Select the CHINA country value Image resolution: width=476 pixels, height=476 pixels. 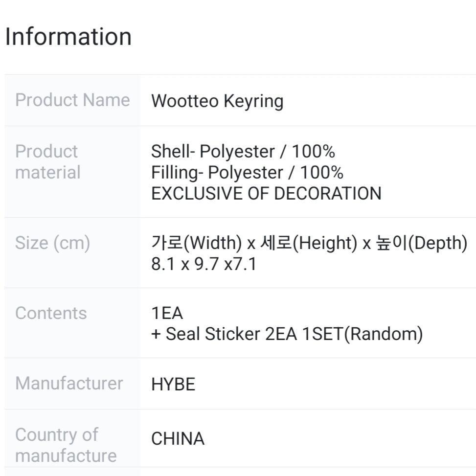(178, 439)
